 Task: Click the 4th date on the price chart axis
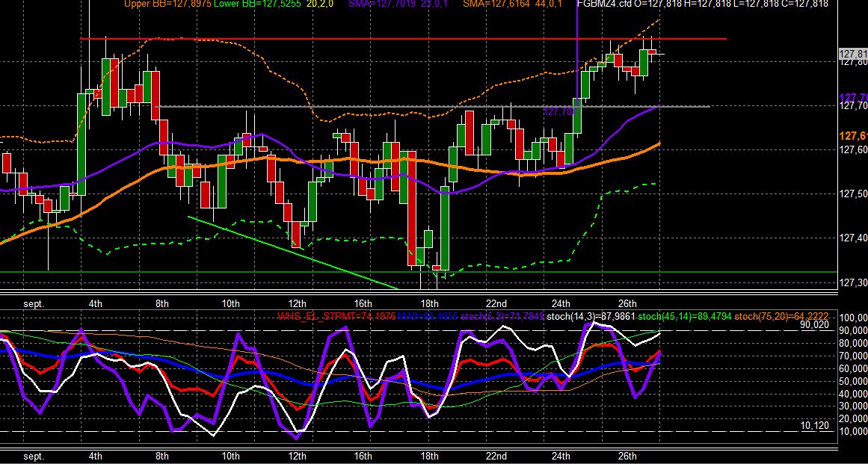pos(95,303)
